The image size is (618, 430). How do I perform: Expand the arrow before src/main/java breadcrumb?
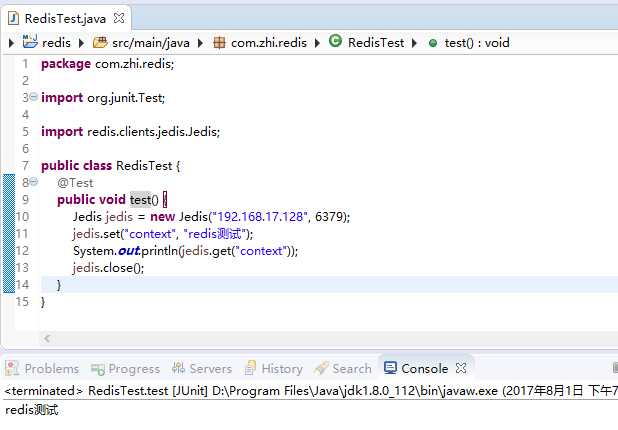(82, 43)
